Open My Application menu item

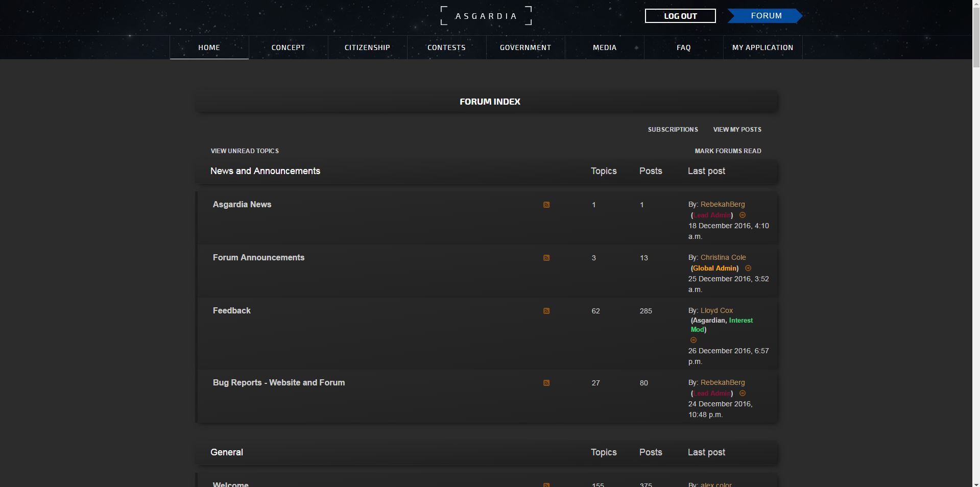click(x=763, y=47)
